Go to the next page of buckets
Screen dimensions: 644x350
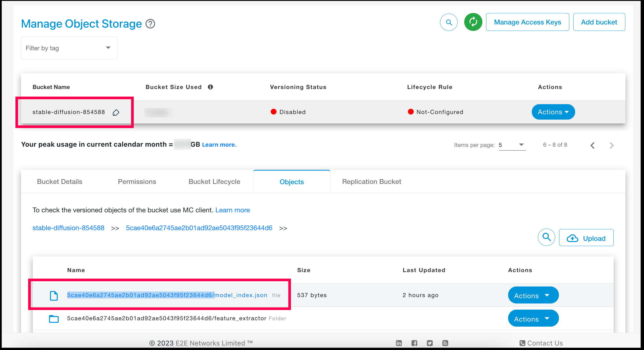coord(612,145)
